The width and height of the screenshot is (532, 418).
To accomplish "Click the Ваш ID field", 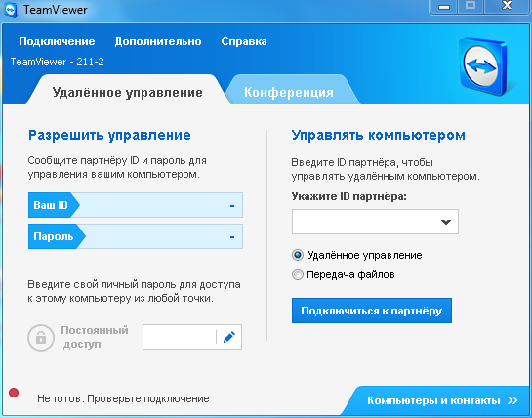I will (x=136, y=205).
